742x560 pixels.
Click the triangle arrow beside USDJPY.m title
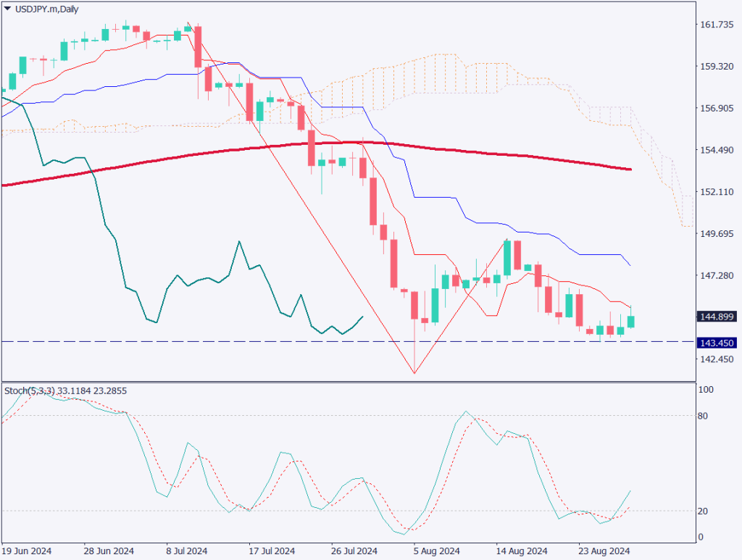click(7, 8)
